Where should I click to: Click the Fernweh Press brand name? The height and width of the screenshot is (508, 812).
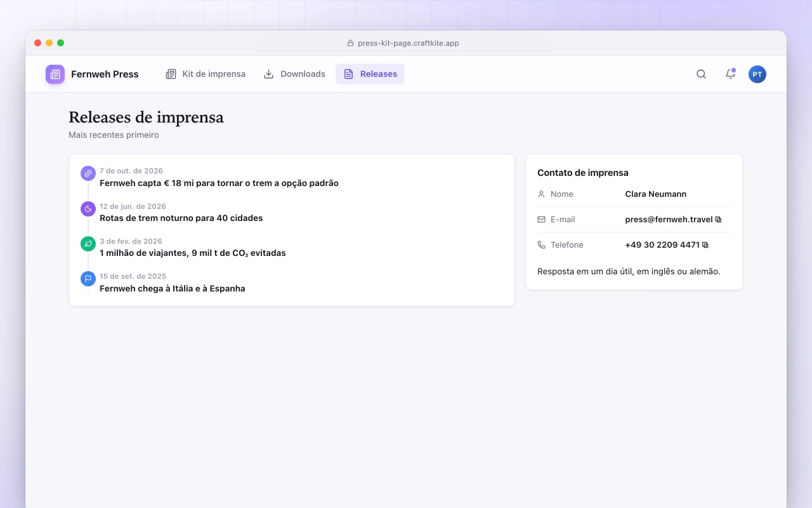[105, 74]
